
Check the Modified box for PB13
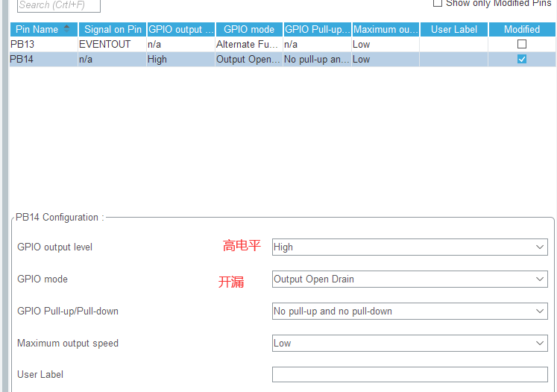click(522, 44)
